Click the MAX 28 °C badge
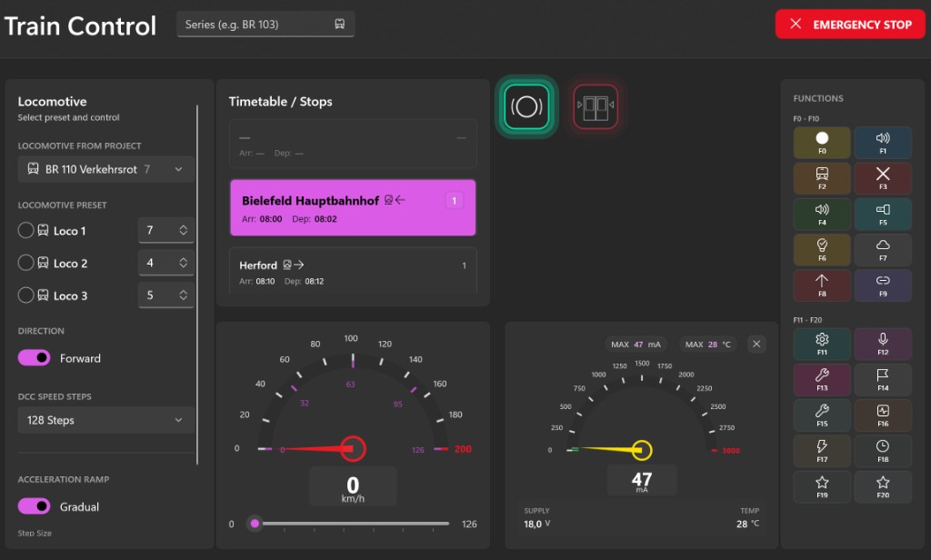The width and height of the screenshot is (931, 560). click(x=707, y=345)
